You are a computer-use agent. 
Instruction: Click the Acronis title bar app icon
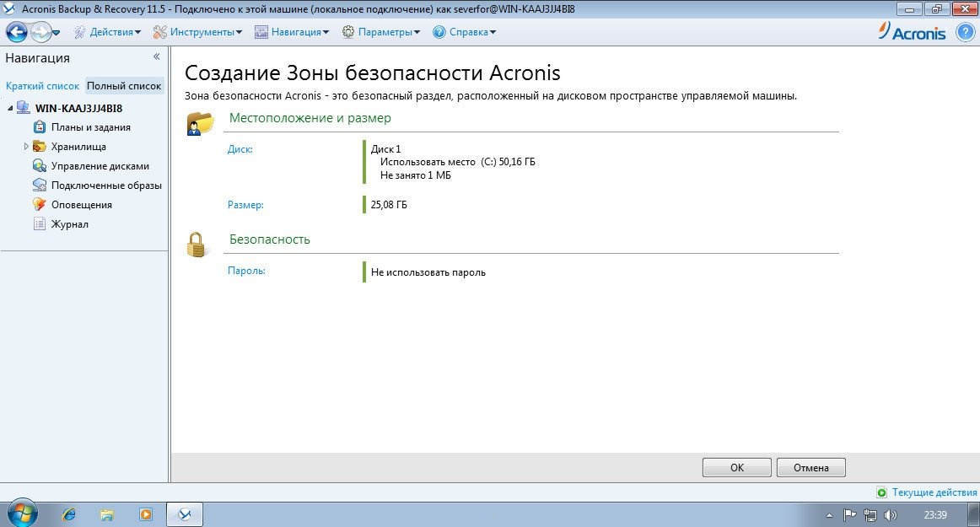click(x=9, y=8)
